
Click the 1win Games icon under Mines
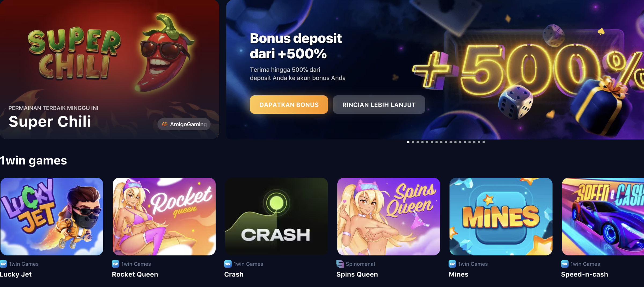(452, 264)
